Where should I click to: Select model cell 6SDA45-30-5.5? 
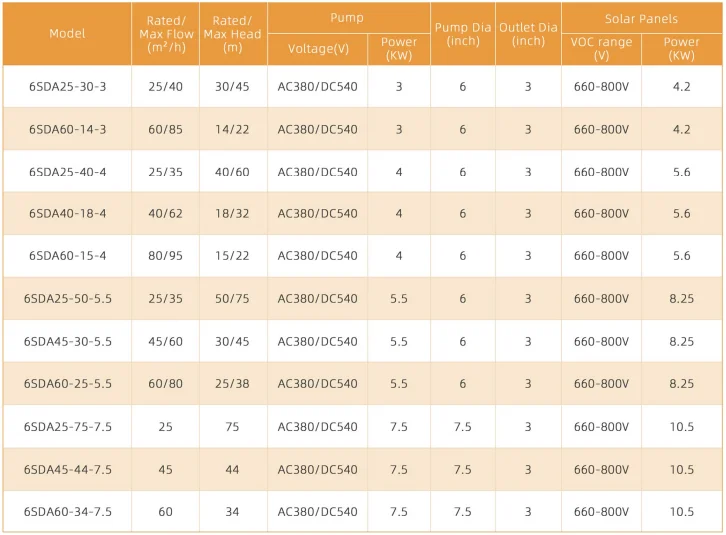pos(67,342)
